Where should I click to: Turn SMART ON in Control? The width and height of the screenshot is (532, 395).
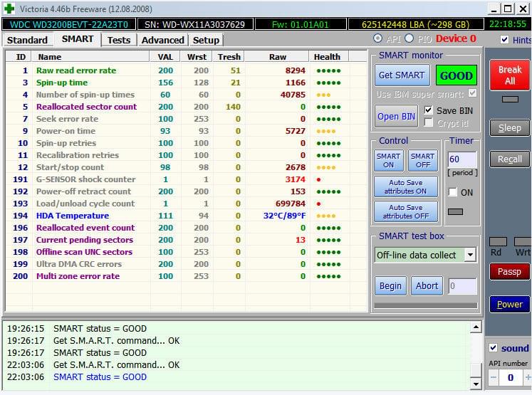click(x=388, y=160)
